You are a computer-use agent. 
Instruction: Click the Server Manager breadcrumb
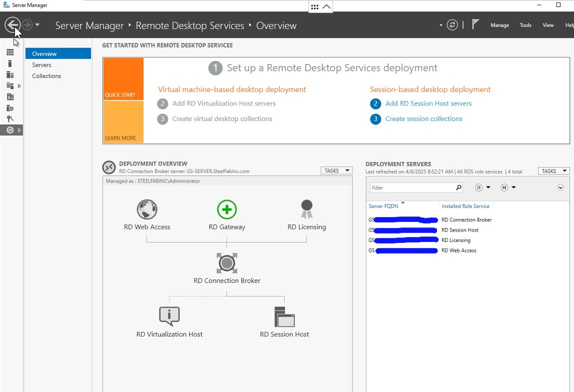click(89, 25)
